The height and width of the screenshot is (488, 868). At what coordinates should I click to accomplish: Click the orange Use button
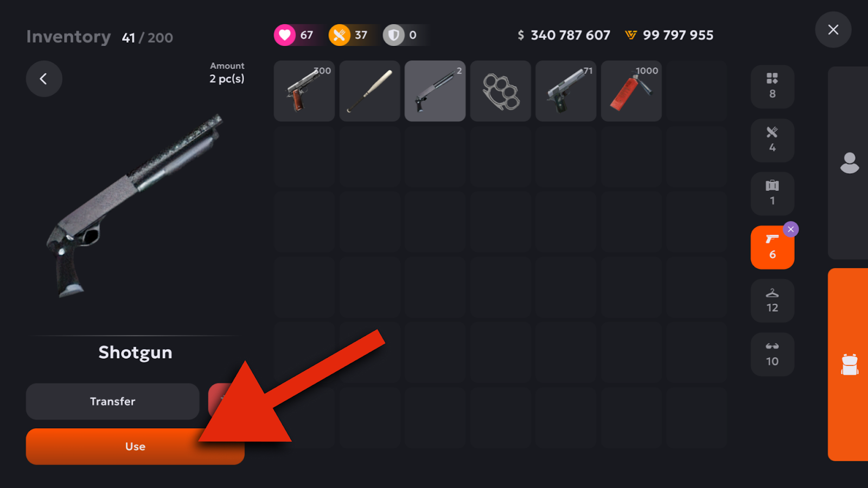point(135,446)
